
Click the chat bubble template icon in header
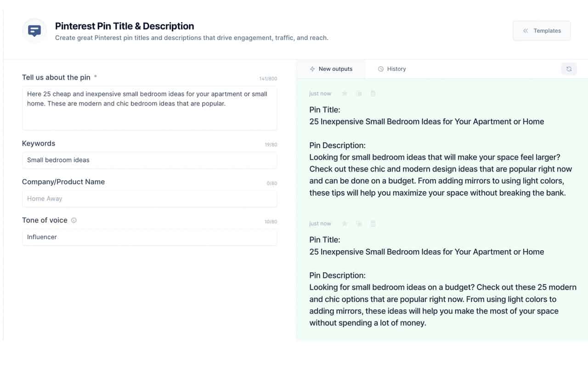click(34, 31)
